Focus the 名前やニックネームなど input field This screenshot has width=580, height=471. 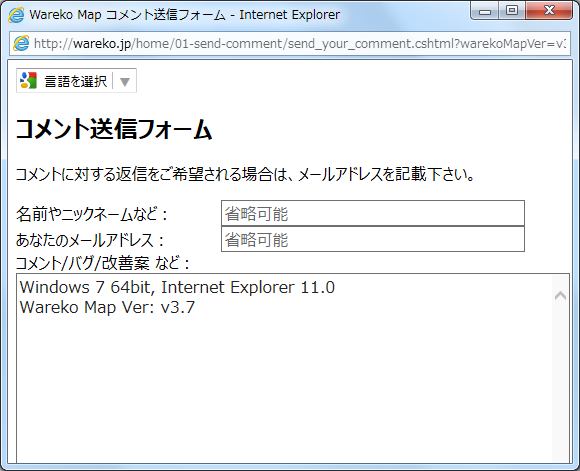(373, 213)
